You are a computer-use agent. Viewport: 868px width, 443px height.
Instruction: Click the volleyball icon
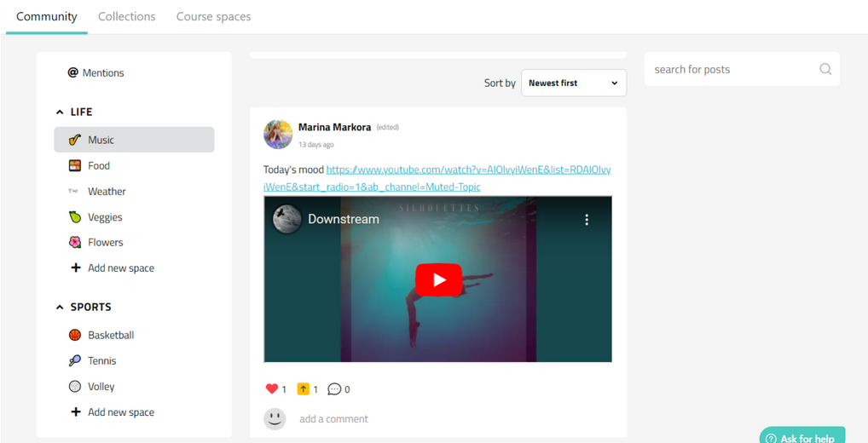tap(75, 387)
